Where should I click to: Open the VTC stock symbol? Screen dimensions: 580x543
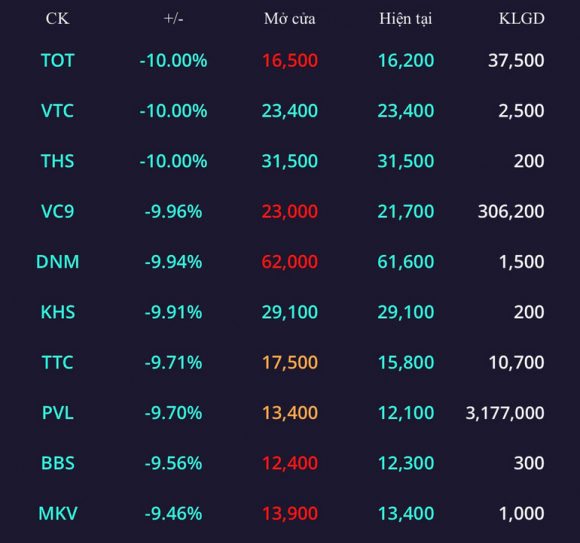click(x=57, y=111)
